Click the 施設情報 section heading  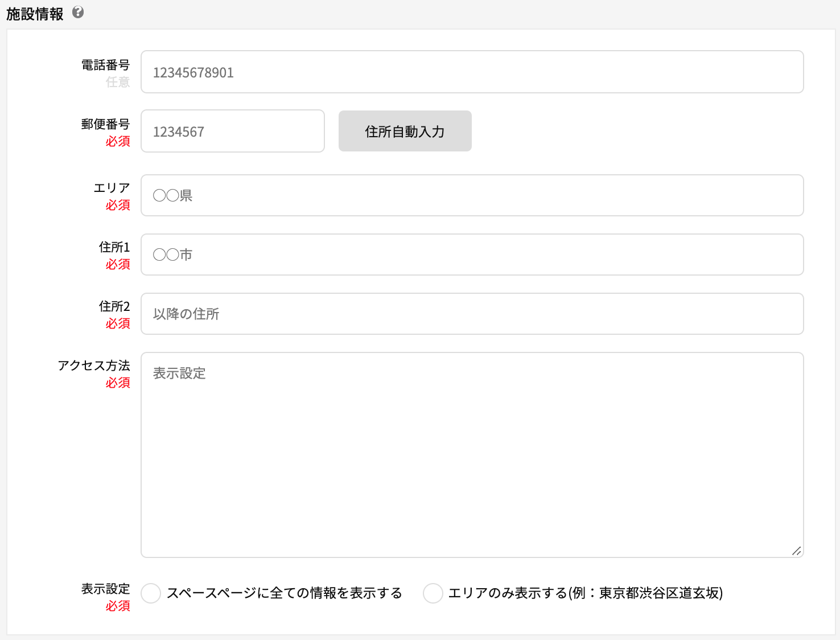point(35,14)
